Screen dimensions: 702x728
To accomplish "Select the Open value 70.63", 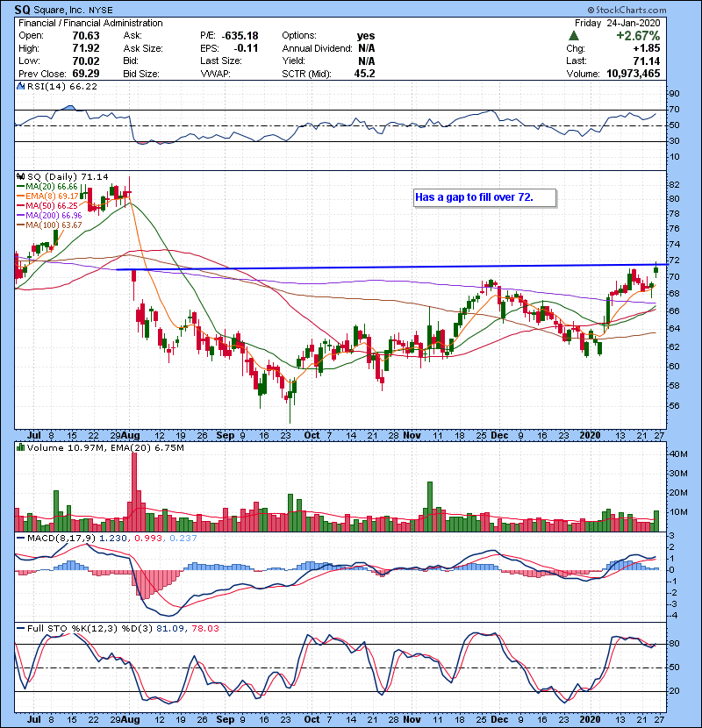I will click(x=86, y=36).
